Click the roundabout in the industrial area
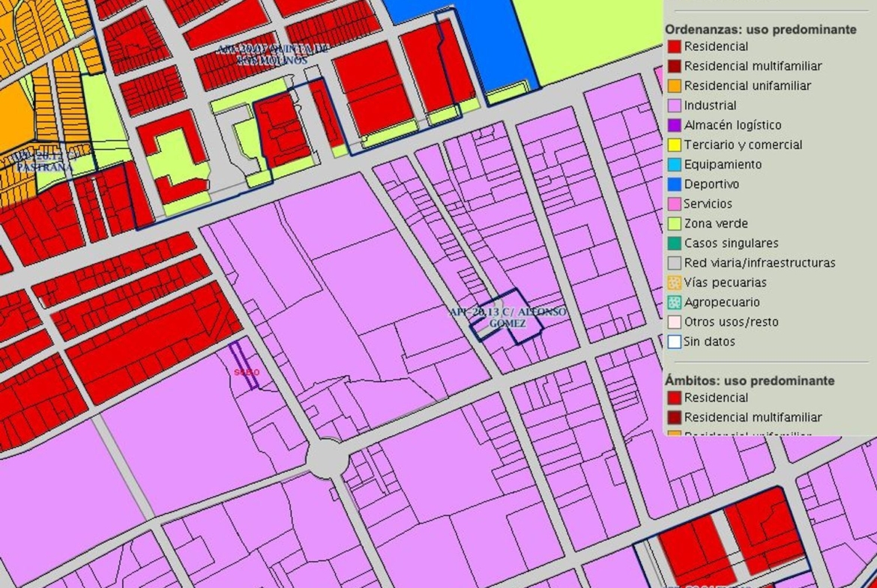The height and width of the screenshot is (588, 877). [327, 458]
